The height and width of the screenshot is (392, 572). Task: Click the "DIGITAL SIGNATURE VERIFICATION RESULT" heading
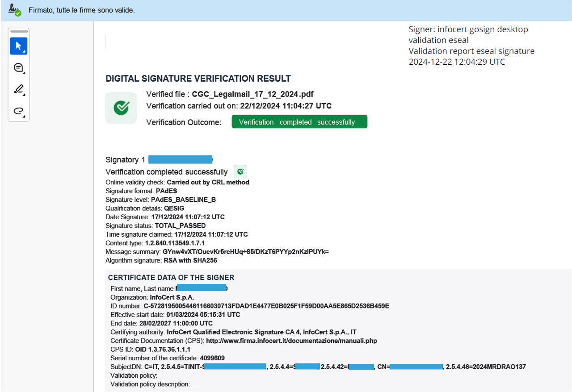click(198, 79)
